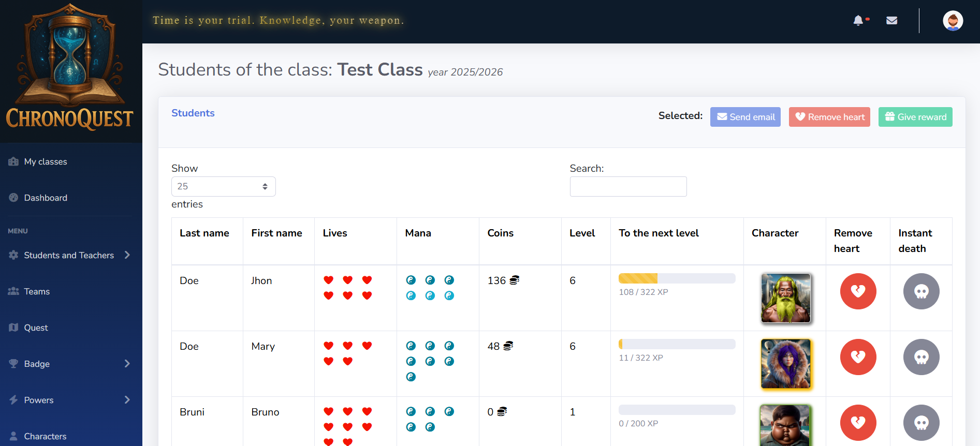
Task: Sort by Last name column header
Action: pos(207,241)
